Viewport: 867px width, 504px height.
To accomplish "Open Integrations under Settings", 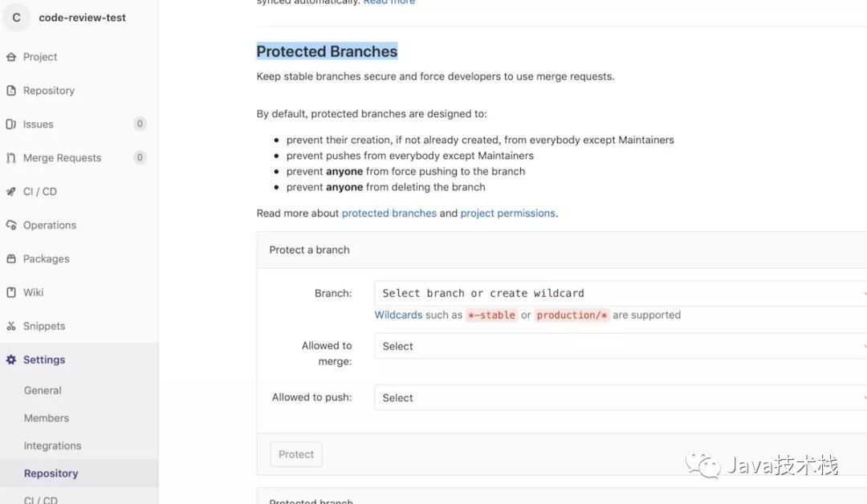I will pyautogui.click(x=52, y=446).
